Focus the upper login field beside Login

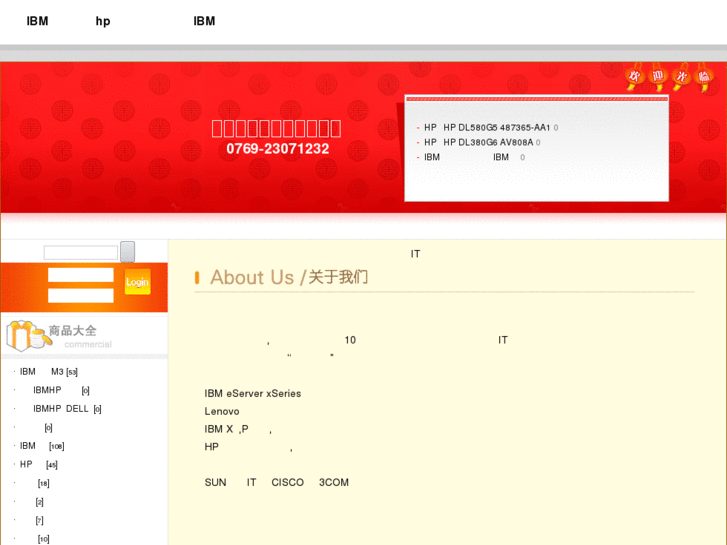81,275
